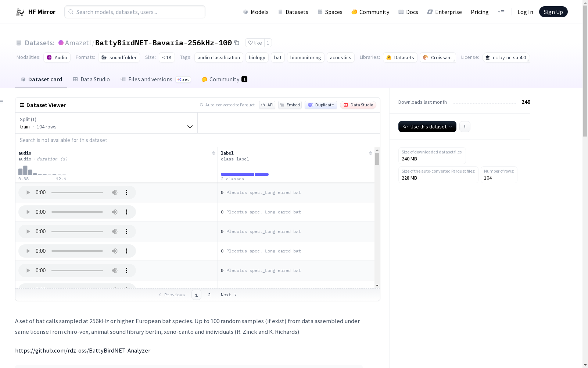
Task: Seek the fifth audio progress slider
Action: coord(77,270)
